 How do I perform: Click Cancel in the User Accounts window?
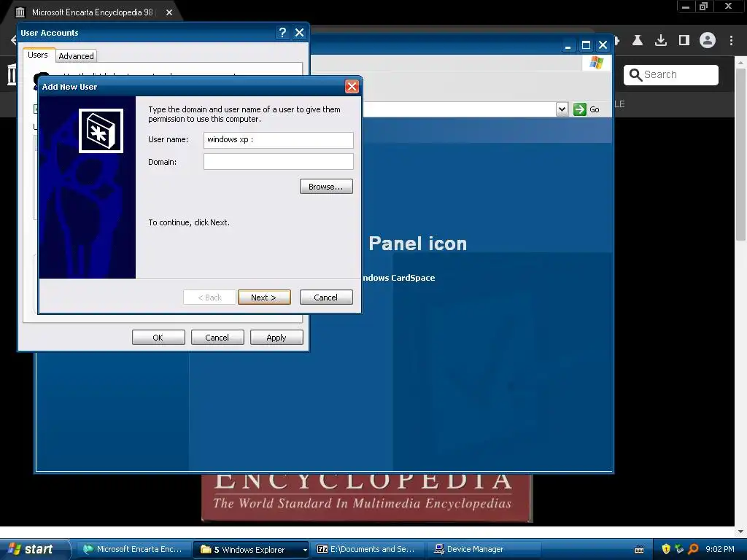pyautogui.click(x=217, y=337)
